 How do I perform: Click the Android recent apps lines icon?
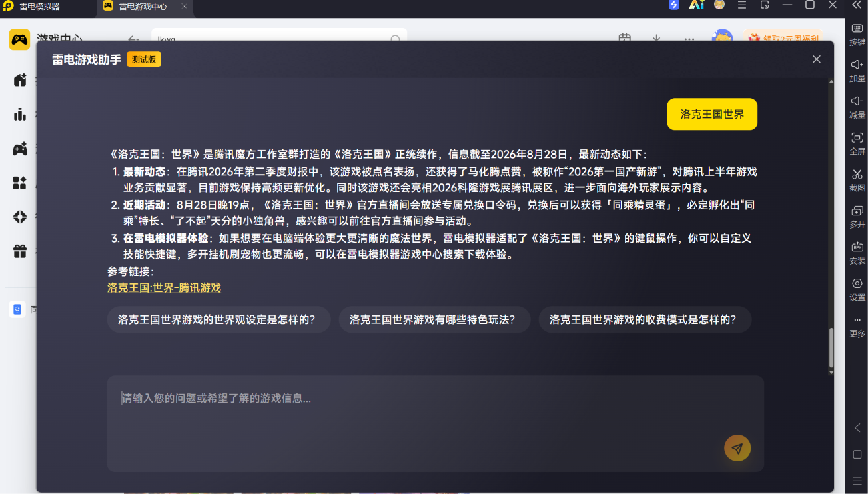[857, 481]
